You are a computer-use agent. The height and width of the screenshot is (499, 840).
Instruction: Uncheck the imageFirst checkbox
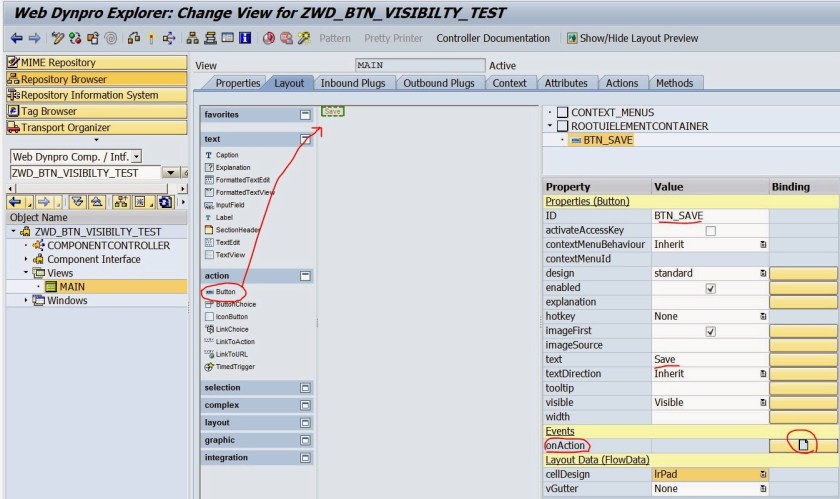click(710, 332)
